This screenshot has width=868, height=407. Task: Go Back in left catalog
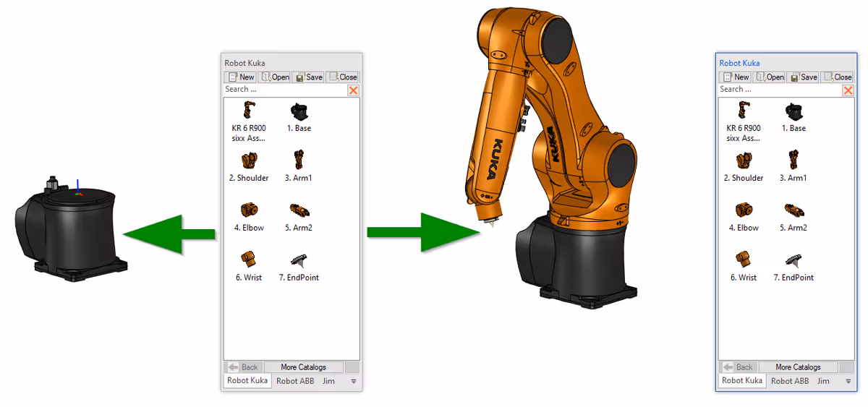pyautogui.click(x=244, y=367)
